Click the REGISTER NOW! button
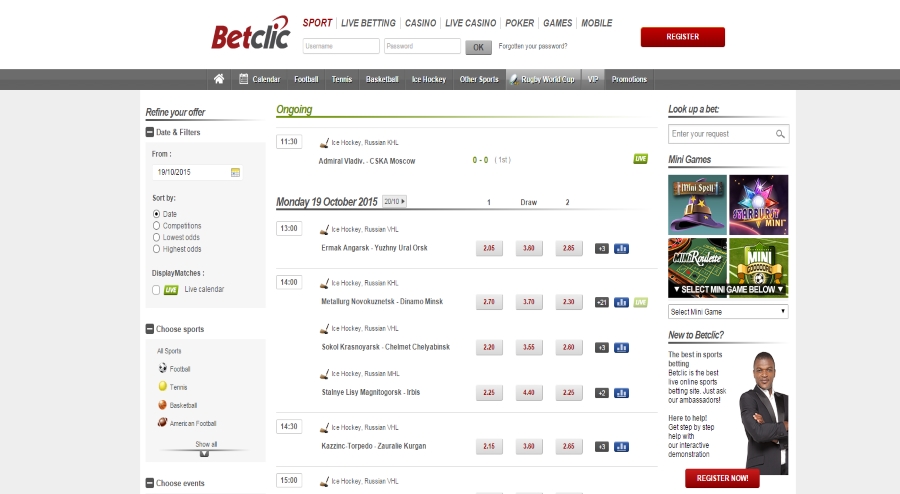The image size is (900, 494). click(x=722, y=478)
